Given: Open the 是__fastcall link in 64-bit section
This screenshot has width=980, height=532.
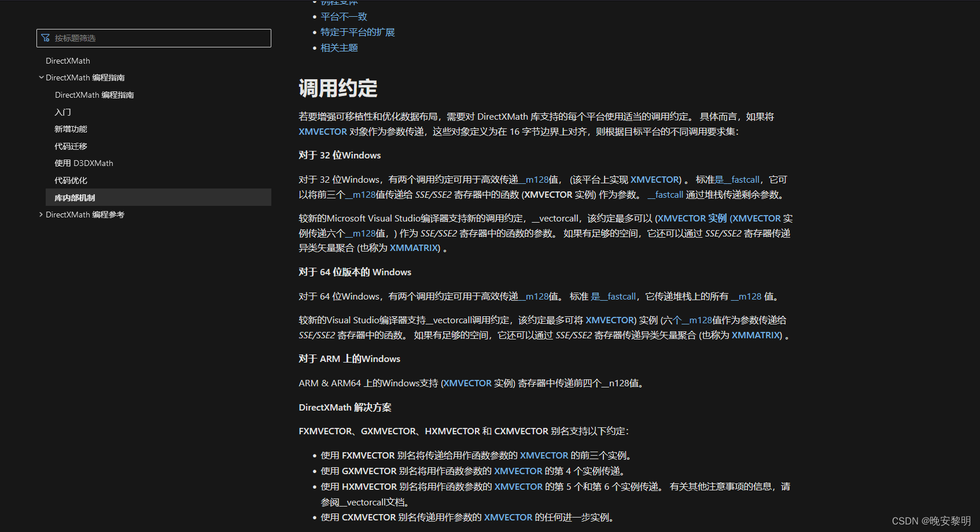Looking at the screenshot, I should (x=613, y=297).
